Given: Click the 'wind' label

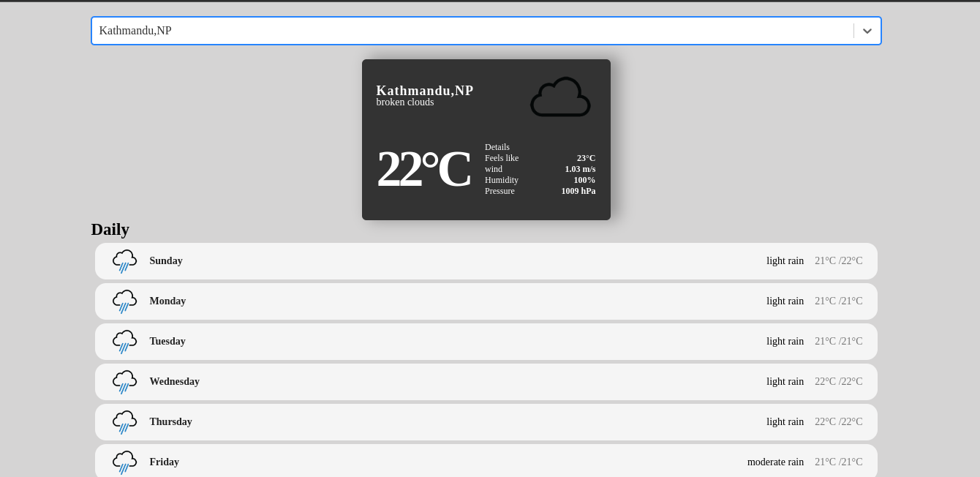Looking at the screenshot, I should click(494, 169).
